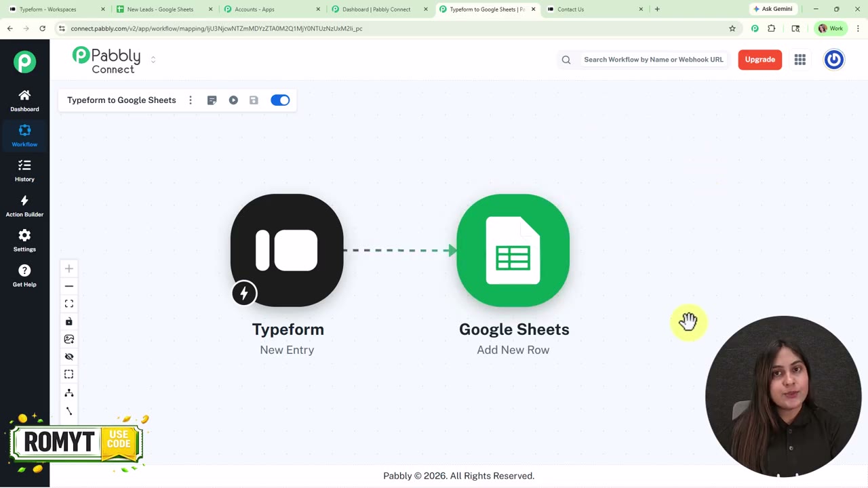Go to Workflow section in sidebar
Image resolution: width=868 pixels, height=488 pixels.
pyautogui.click(x=24, y=136)
